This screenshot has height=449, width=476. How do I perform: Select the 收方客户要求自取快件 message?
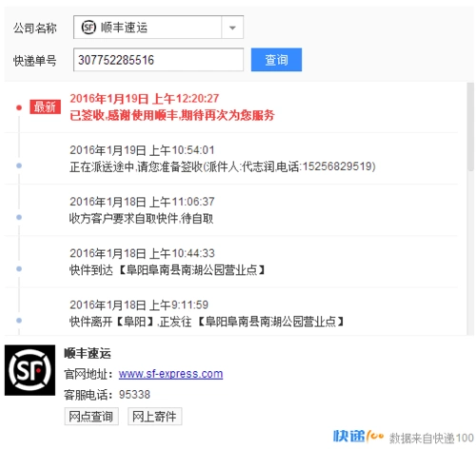pos(142,219)
